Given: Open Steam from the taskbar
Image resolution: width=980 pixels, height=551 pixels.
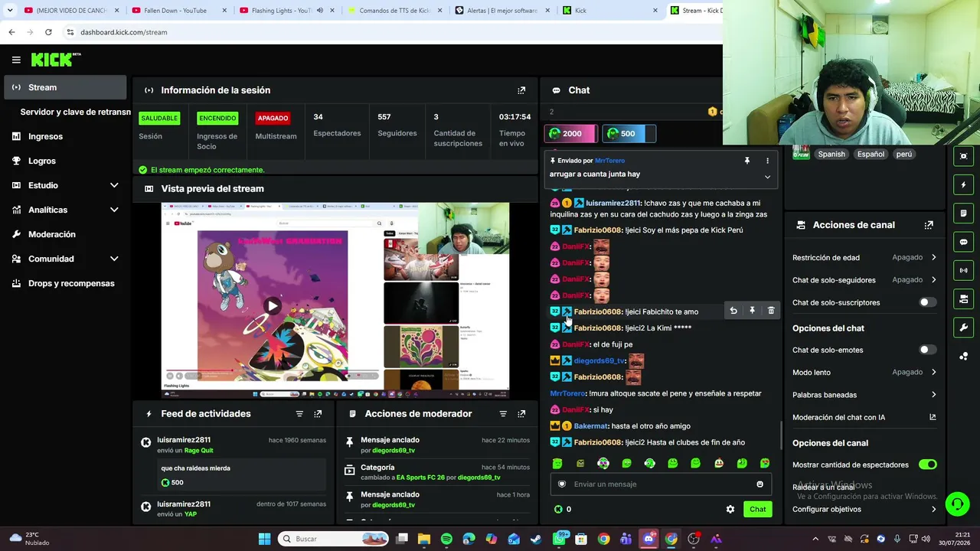Looking at the screenshot, I should click(x=536, y=539).
